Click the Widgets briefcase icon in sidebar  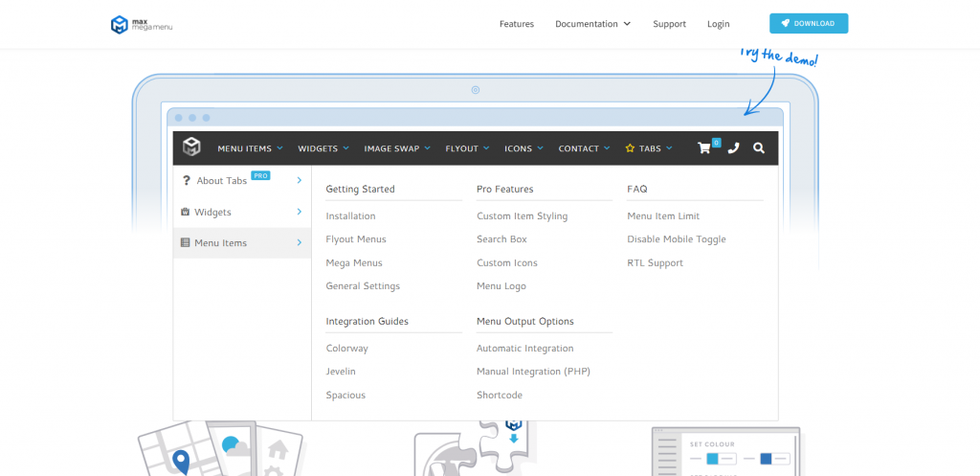pyautogui.click(x=185, y=212)
